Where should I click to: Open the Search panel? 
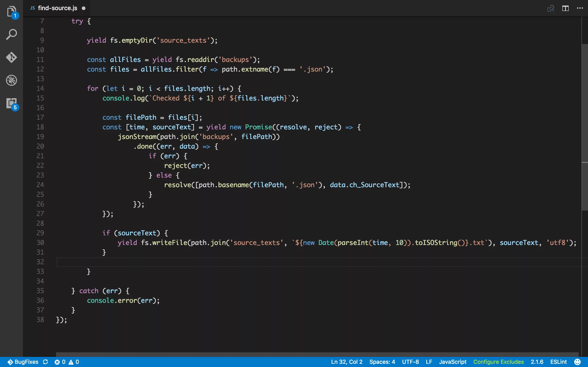pyautogui.click(x=11, y=34)
